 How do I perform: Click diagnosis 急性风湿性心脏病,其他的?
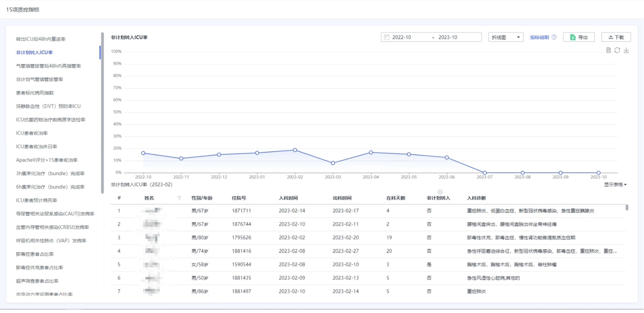pyautogui.click(x=493, y=278)
